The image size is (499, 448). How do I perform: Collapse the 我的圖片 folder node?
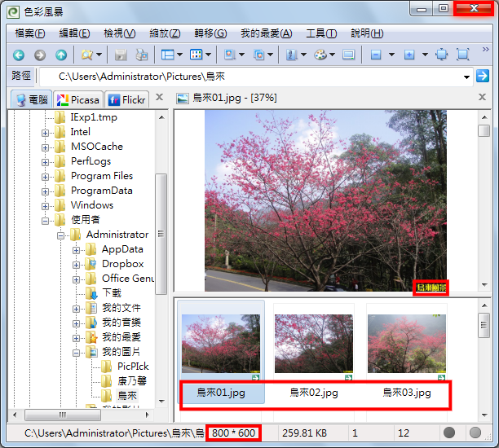pos(76,353)
